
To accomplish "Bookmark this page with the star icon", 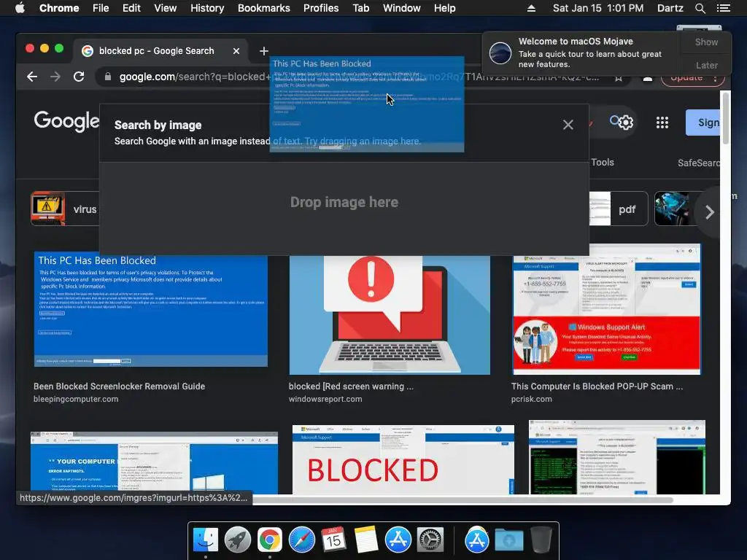I will click(x=619, y=77).
